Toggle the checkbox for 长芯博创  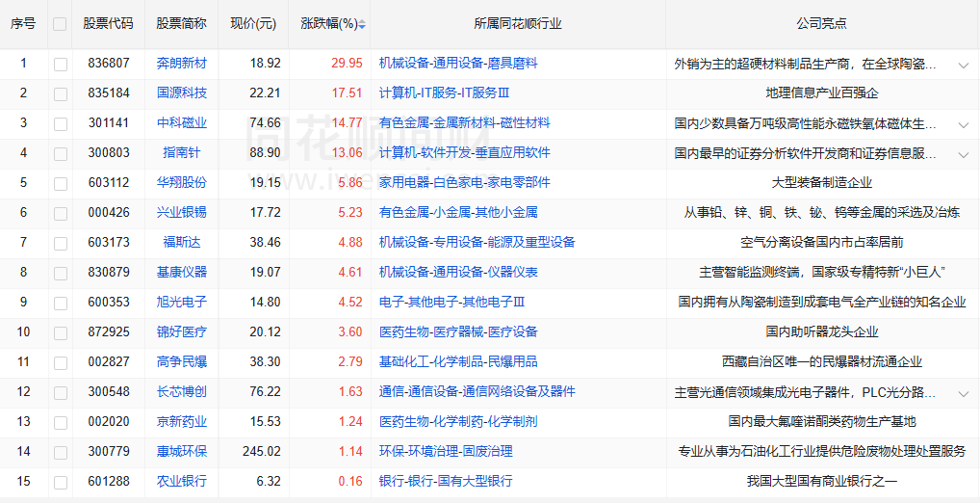61,393
